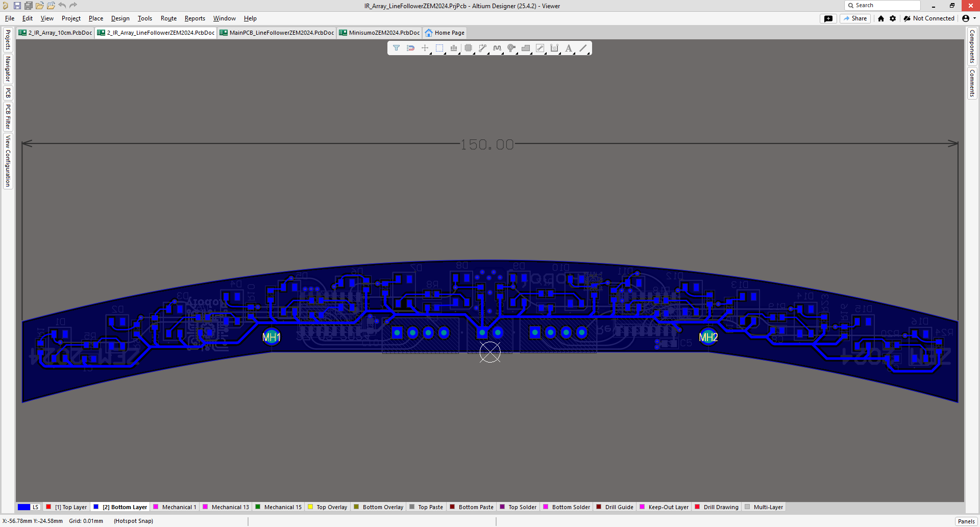The image size is (980, 527).
Task: Click inside the Search field
Action: pos(883,5)
